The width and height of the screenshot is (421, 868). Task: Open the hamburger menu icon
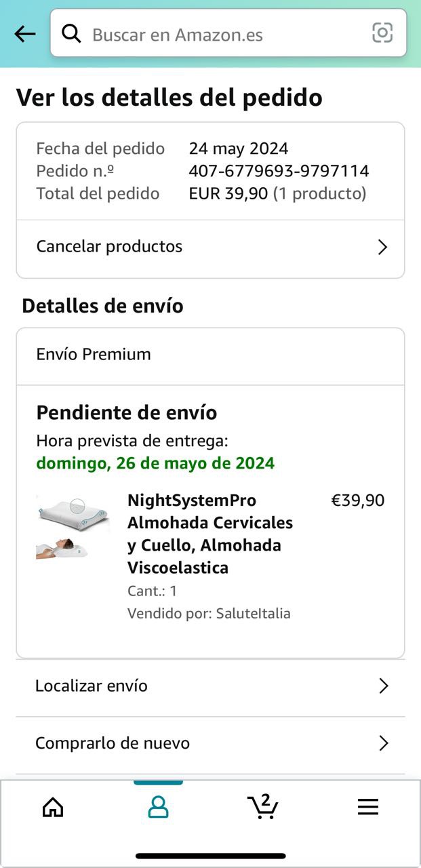click(x=367, y=807)
